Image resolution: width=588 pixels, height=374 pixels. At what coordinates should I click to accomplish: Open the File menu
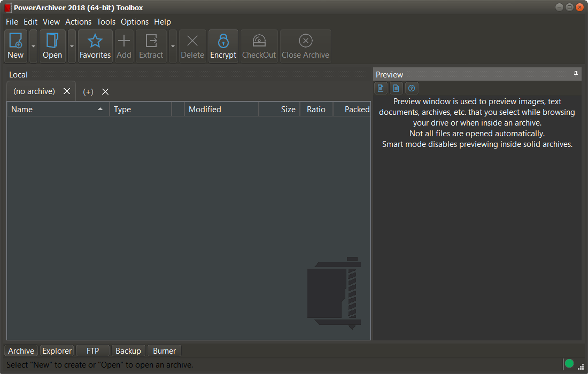coord(12,22)
